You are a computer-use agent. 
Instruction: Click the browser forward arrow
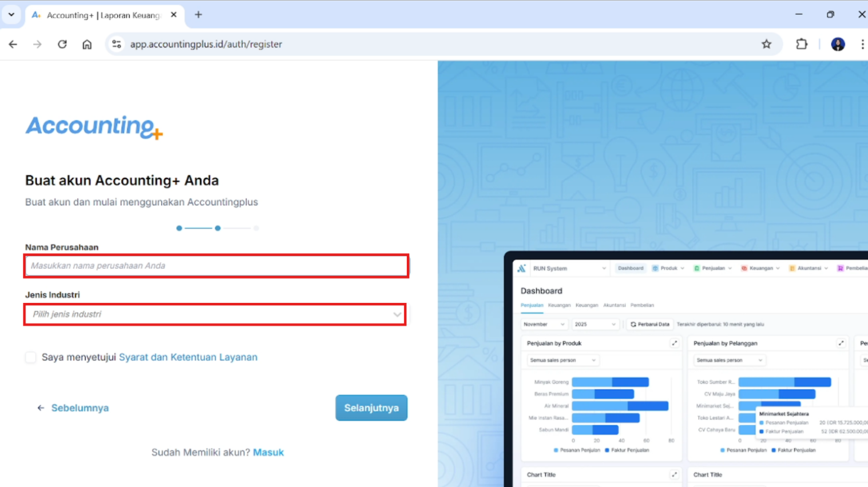37,44
